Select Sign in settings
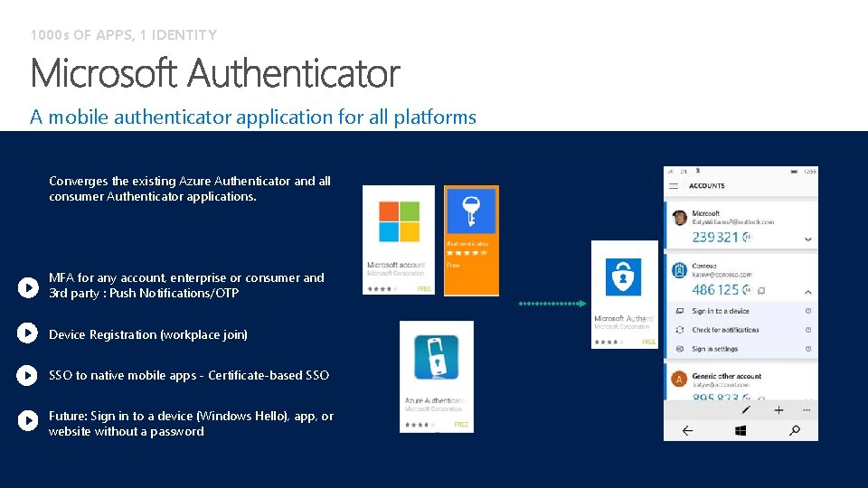The image size is (868, 488). click(x=714, y=349)
